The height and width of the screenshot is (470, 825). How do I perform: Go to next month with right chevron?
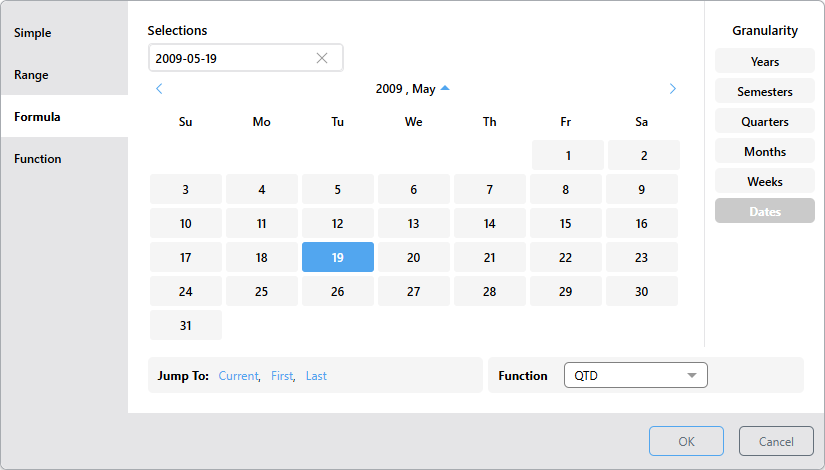[672, 89]
